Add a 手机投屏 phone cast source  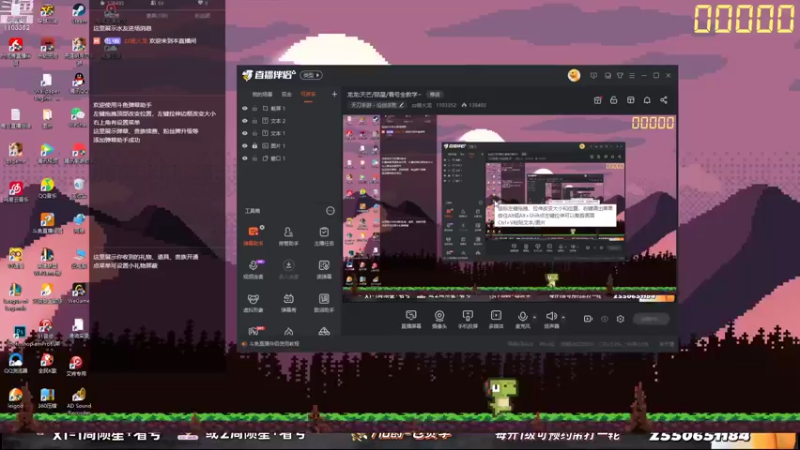click(x=467, y=319)
